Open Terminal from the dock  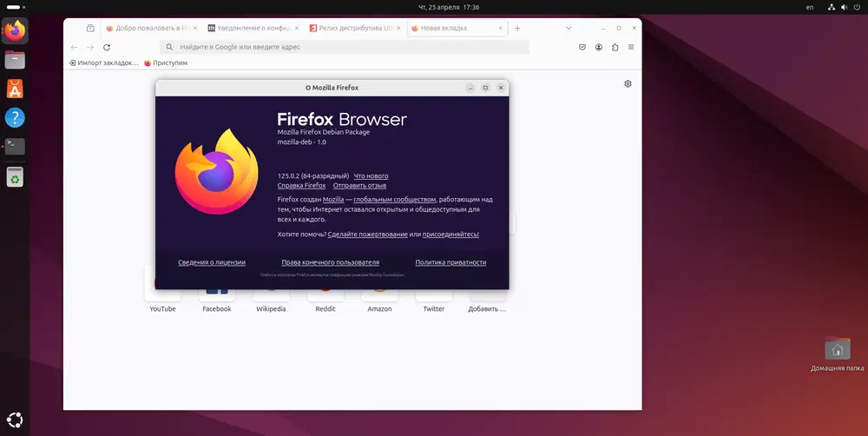(15, 146)
